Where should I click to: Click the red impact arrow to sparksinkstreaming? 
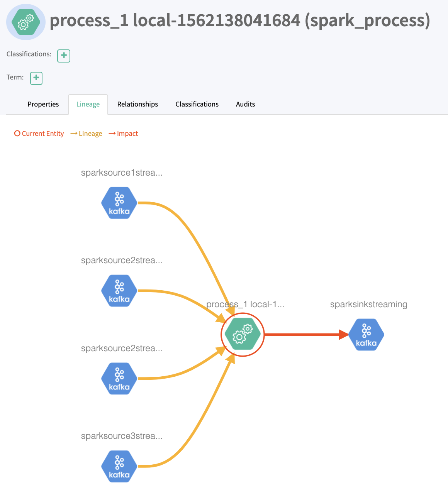tap(305, 334)
